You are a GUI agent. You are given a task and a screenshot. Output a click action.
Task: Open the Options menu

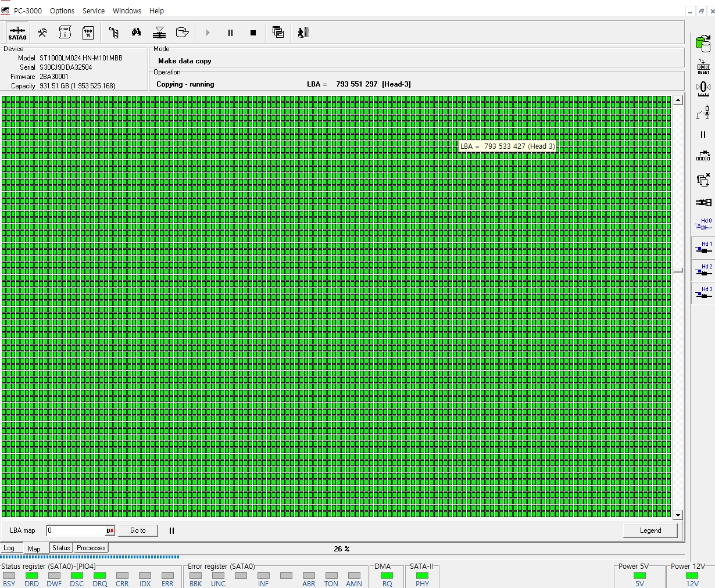click(62, 10)
